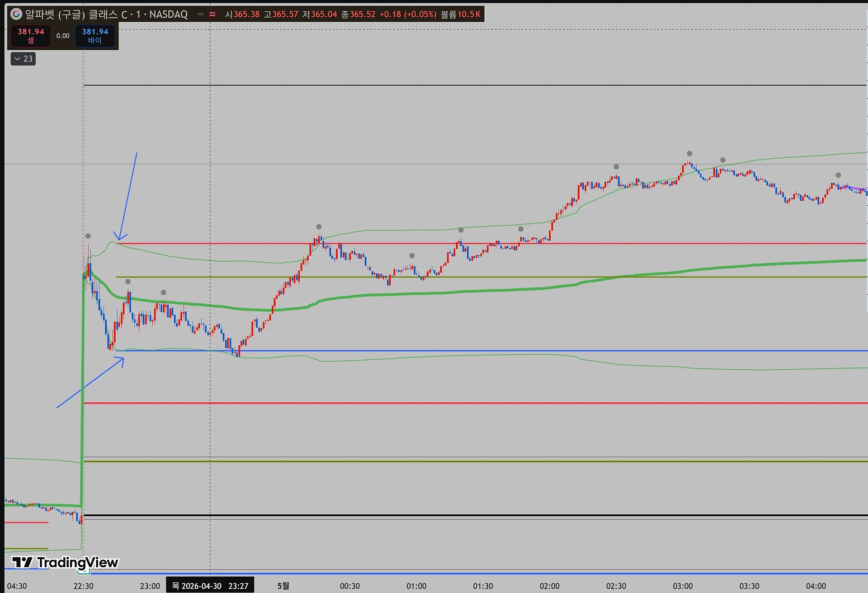Screen dimensions: 868x593
Task: Click the 22:30 time axis label
Action: 84,586
